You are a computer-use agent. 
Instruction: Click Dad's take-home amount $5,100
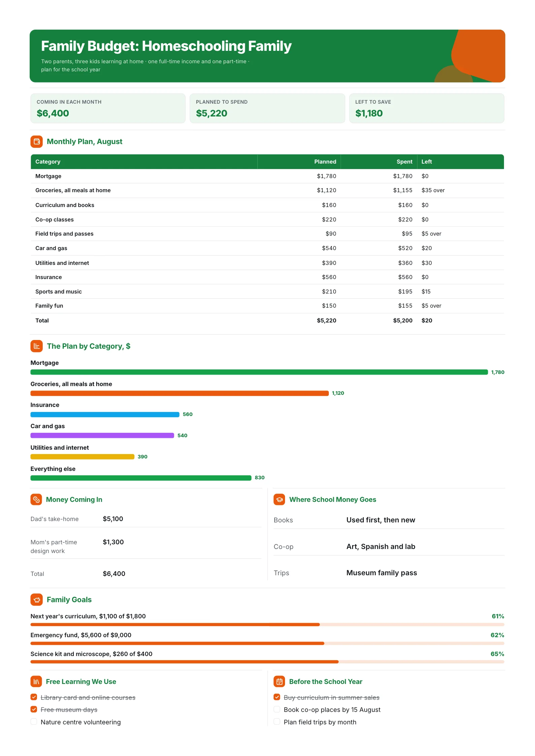click(x=113, y=519)
